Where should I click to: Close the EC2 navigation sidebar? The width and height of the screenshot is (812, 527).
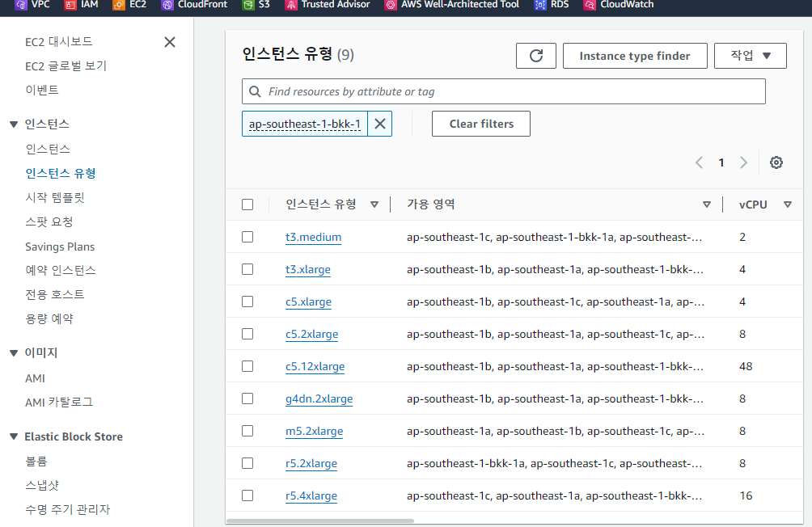click(x=170, y=42)
